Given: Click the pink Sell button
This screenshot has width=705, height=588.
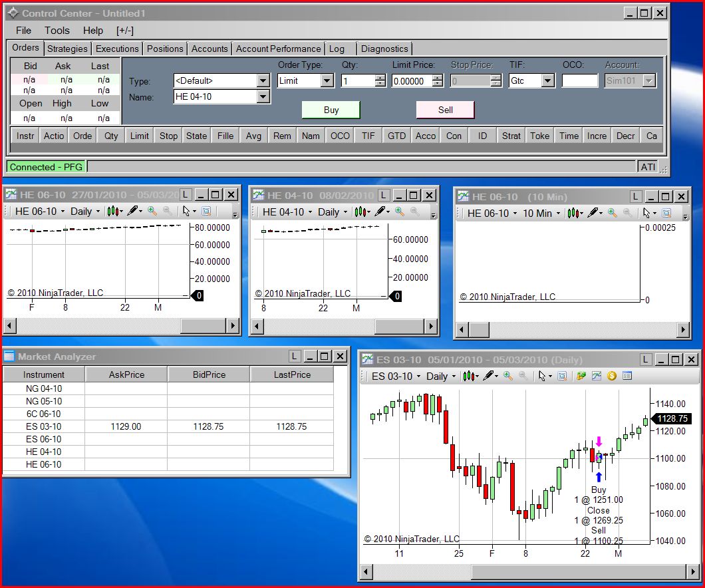Looking at the screenshot, I should pos(445,110).
